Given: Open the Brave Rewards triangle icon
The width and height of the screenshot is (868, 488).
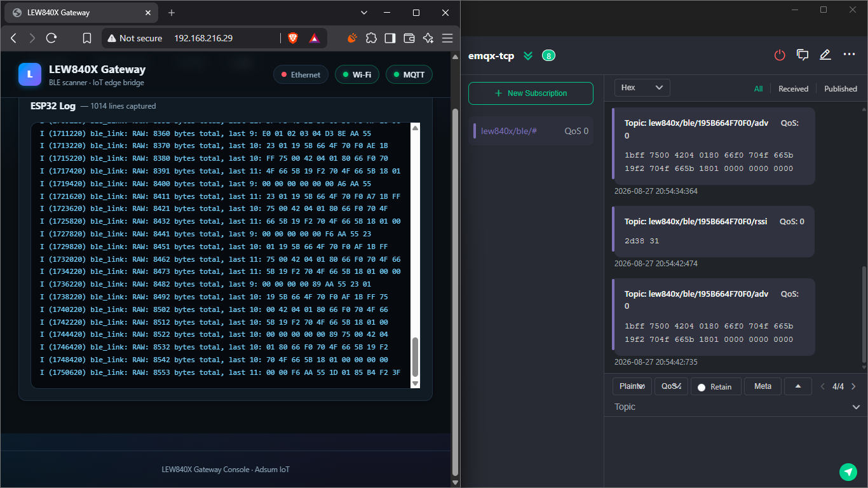Looking at the screenshot, I should point(314,38).
